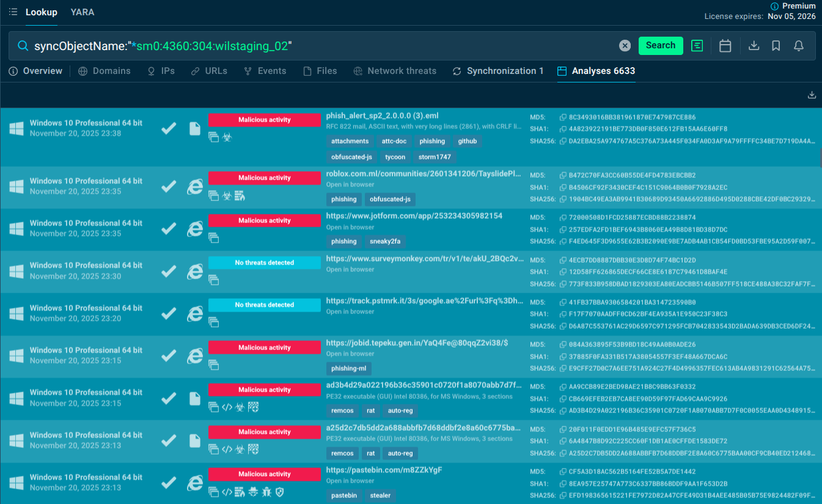Switch to the YARA tab

83,12
